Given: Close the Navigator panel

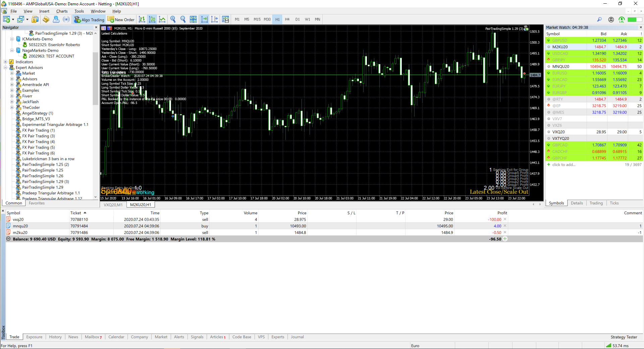Looking at the screenshot, I should pos(96,27).
